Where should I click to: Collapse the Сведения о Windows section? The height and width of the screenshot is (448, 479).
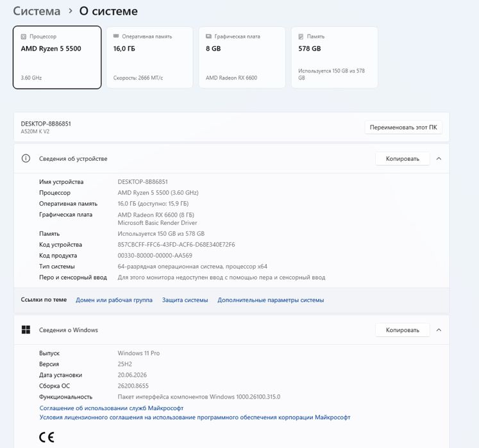(439, 330)
